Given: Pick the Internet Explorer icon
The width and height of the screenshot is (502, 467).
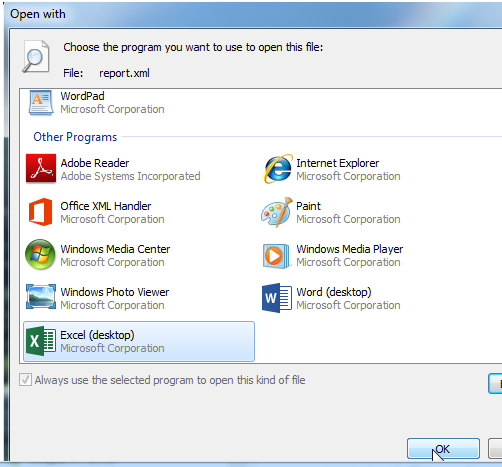Looking at the screenshot, I should 277,169.
